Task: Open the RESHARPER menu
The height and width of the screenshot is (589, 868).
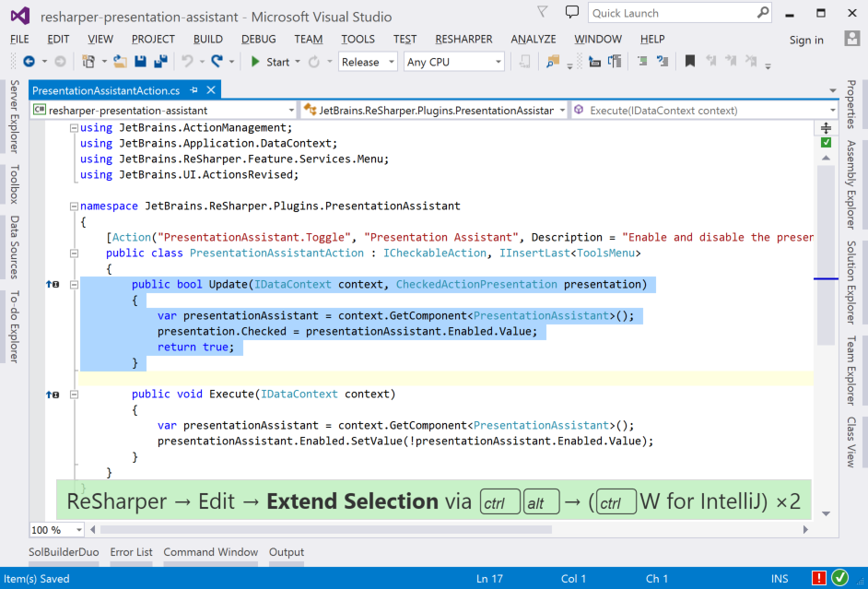Action: tap(463, 40)
